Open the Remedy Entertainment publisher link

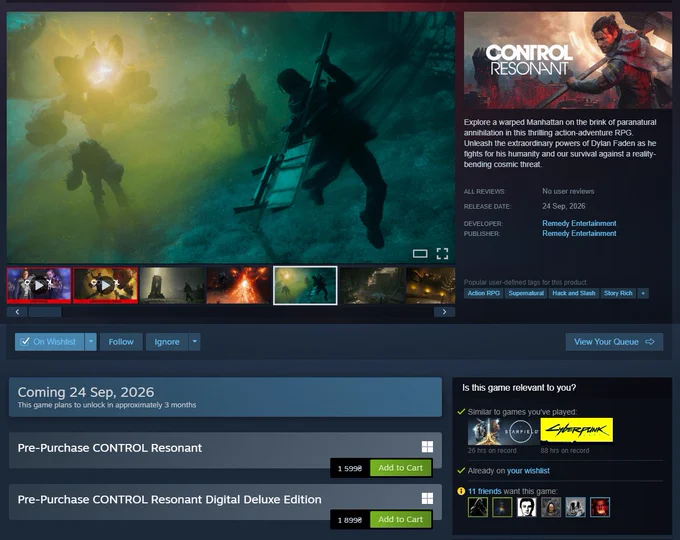[579, 233]
